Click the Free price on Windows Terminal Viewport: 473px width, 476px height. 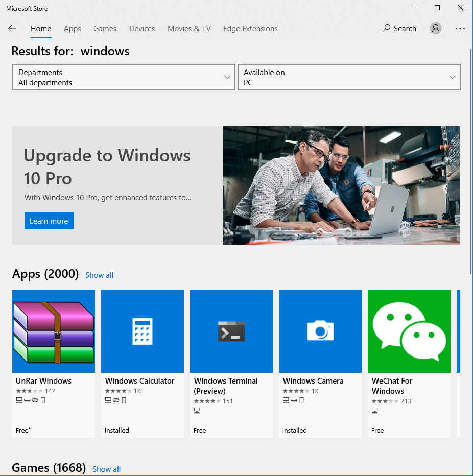[200, 430]
